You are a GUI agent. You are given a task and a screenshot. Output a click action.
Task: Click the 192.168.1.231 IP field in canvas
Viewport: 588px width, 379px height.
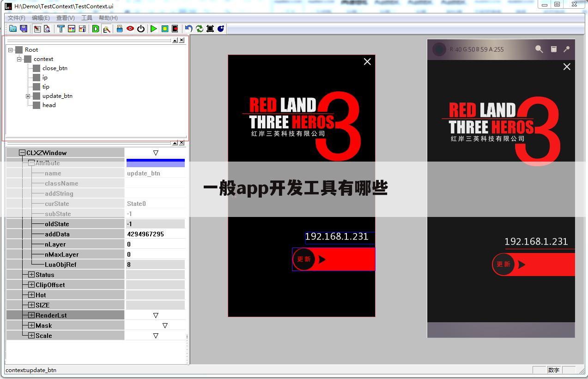coord(339,237)
